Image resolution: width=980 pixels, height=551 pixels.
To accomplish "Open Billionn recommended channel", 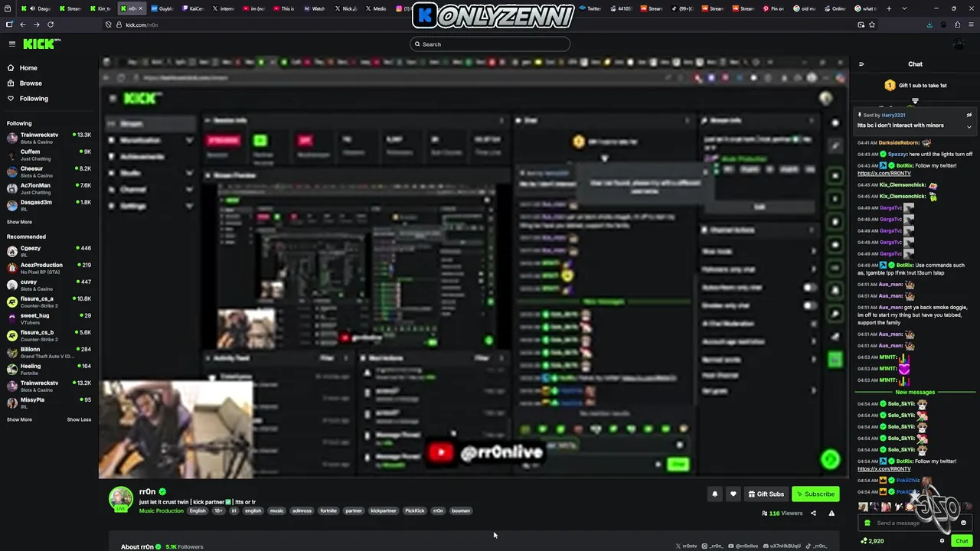I will pos(49,352).
